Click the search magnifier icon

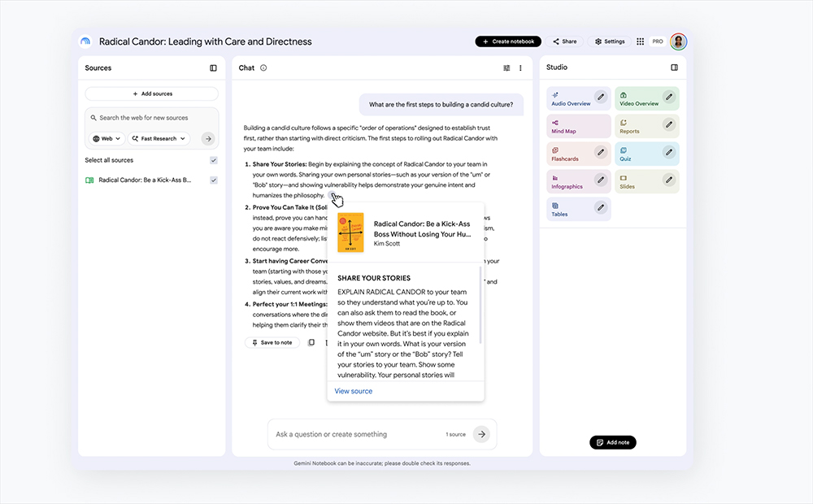point(93,118)
